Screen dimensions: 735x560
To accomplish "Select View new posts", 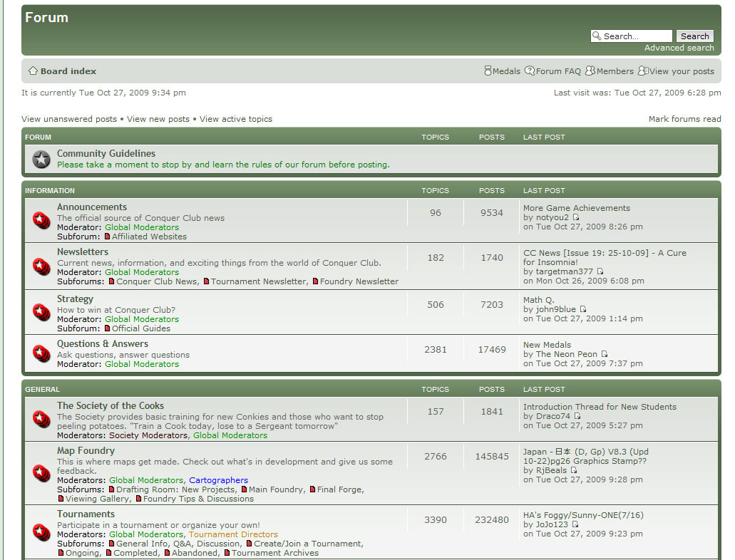I will 158,119.
